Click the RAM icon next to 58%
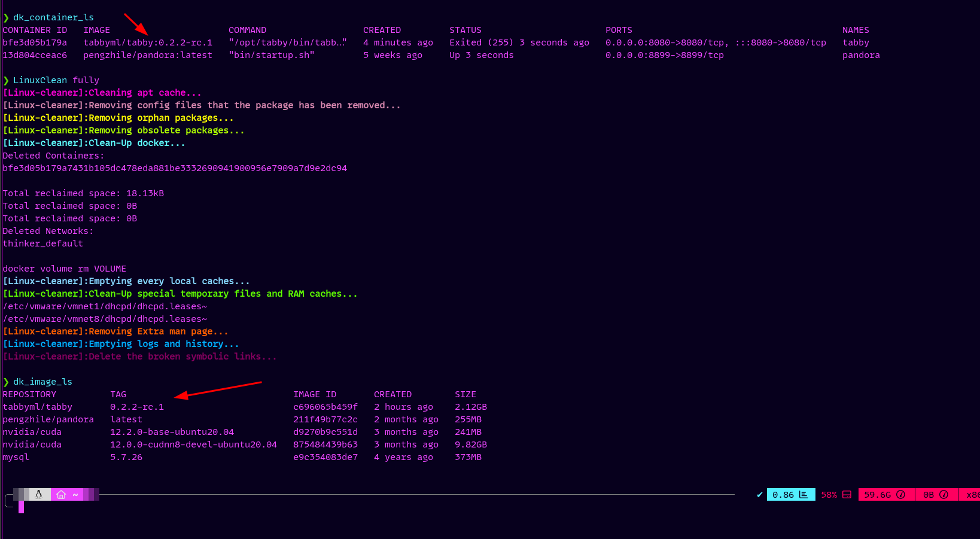Viewport: 980px width, 539px height. coord(846,495)
